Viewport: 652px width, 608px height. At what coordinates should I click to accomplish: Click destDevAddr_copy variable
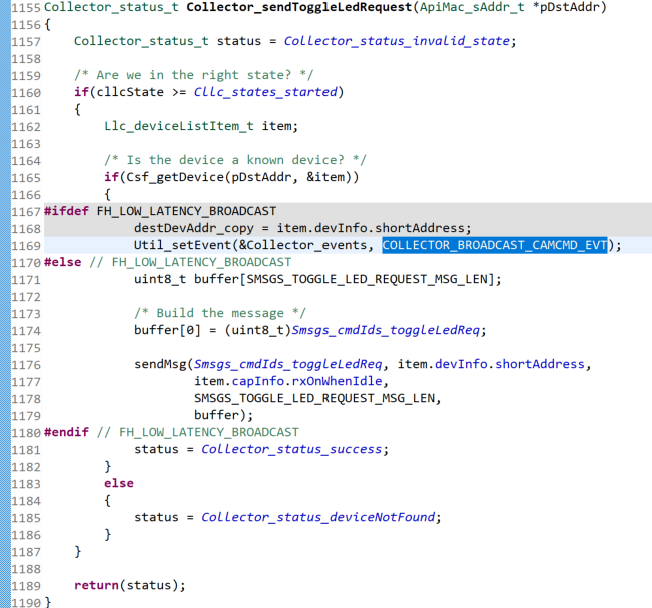pyautogui.click(x=194, y=228)
